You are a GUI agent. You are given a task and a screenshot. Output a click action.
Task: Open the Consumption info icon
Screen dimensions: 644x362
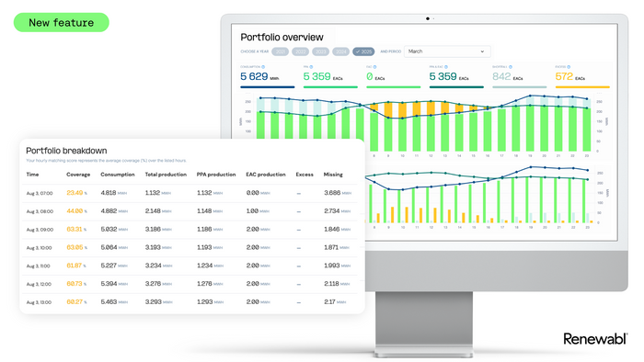pos(263,67)
